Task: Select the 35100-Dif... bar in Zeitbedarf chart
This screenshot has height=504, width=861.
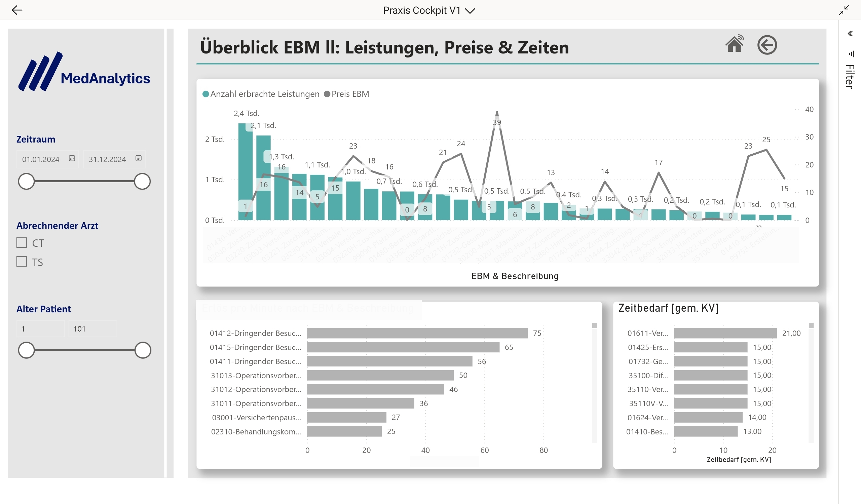Action: point(711,375)
